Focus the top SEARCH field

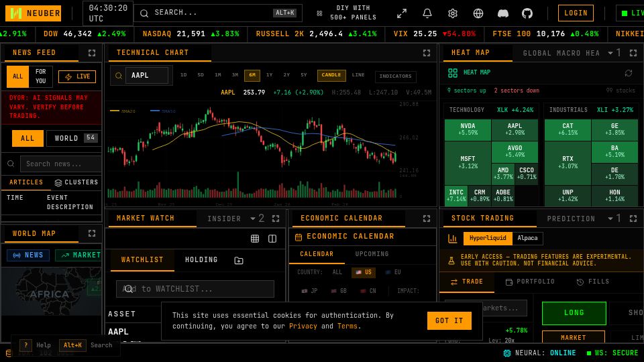[218, 13]
